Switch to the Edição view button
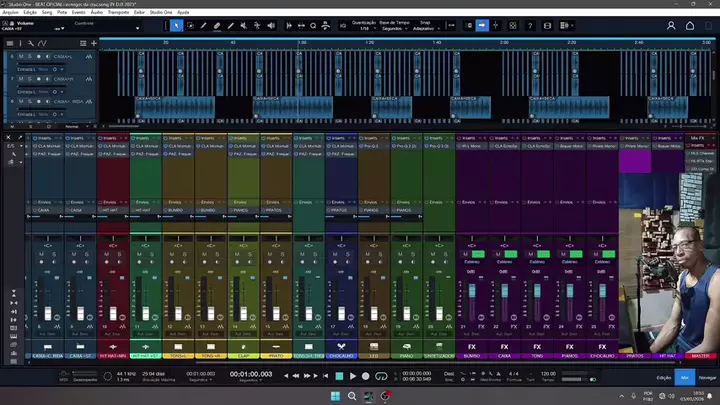This screenshot has width=720, height=405. [x=663, y=378]
